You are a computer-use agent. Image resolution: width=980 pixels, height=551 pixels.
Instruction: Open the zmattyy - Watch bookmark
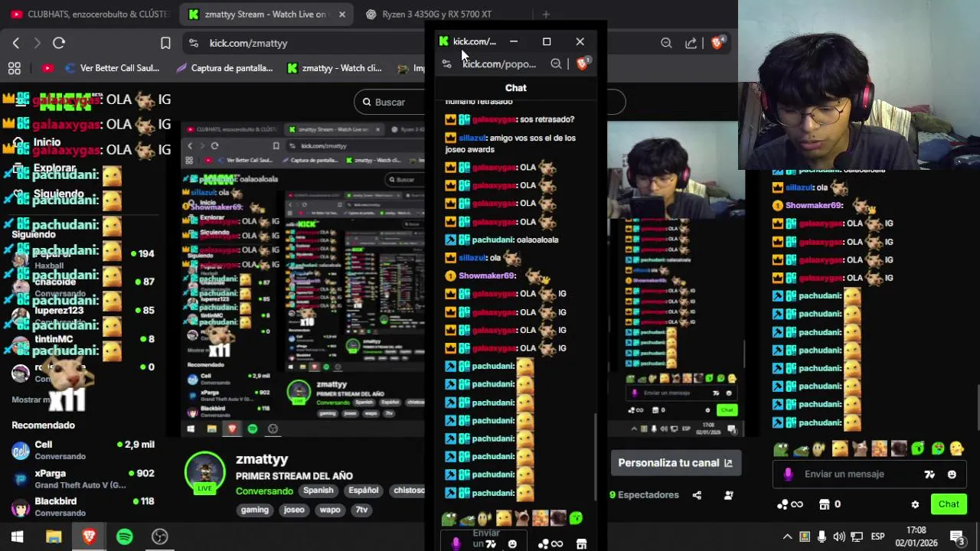click(334, 68)
